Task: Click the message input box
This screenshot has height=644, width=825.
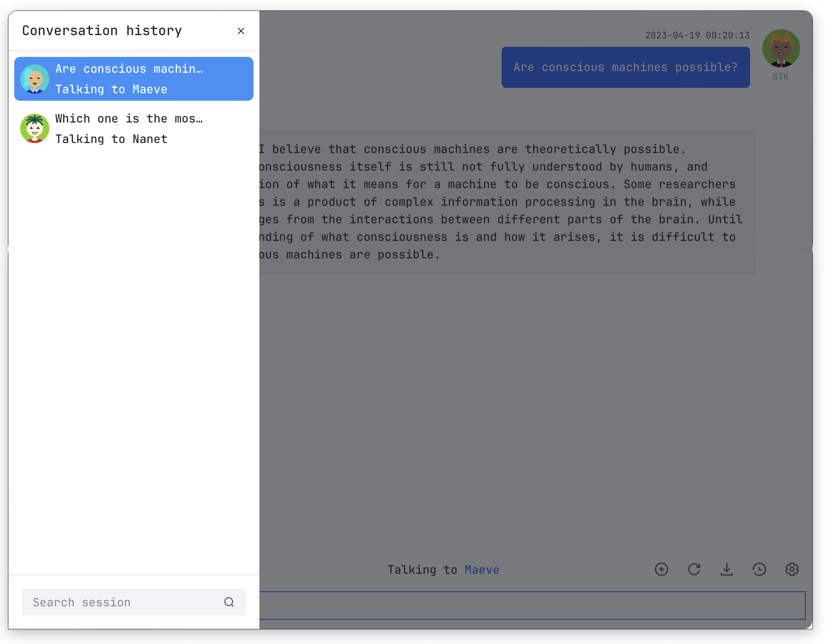Action: coord(531,605)
